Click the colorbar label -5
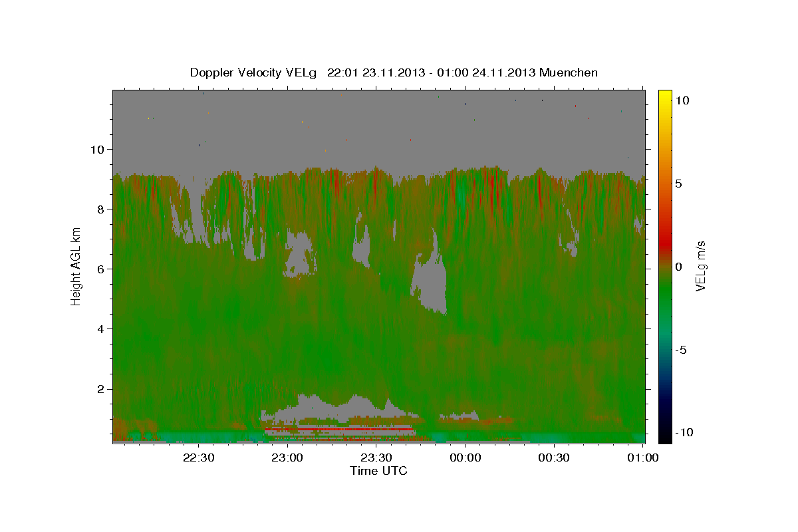This screenshot has width=798, height=532. click(682, 350)
